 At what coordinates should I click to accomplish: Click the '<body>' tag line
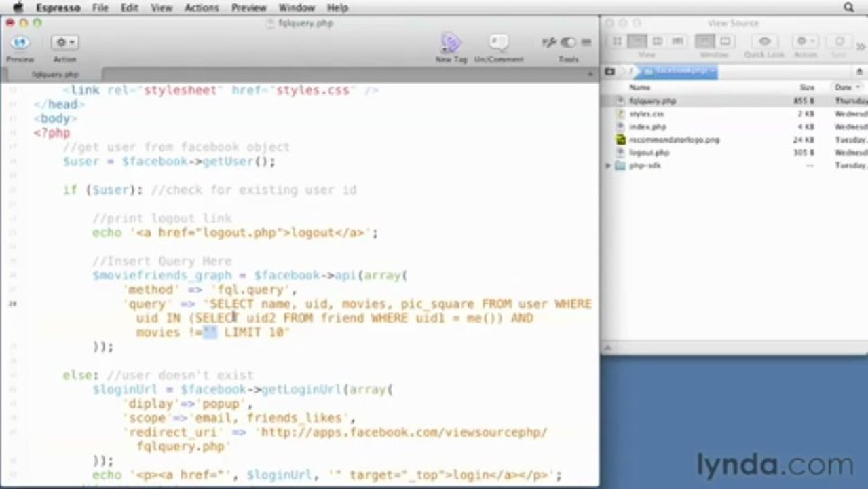56,119
